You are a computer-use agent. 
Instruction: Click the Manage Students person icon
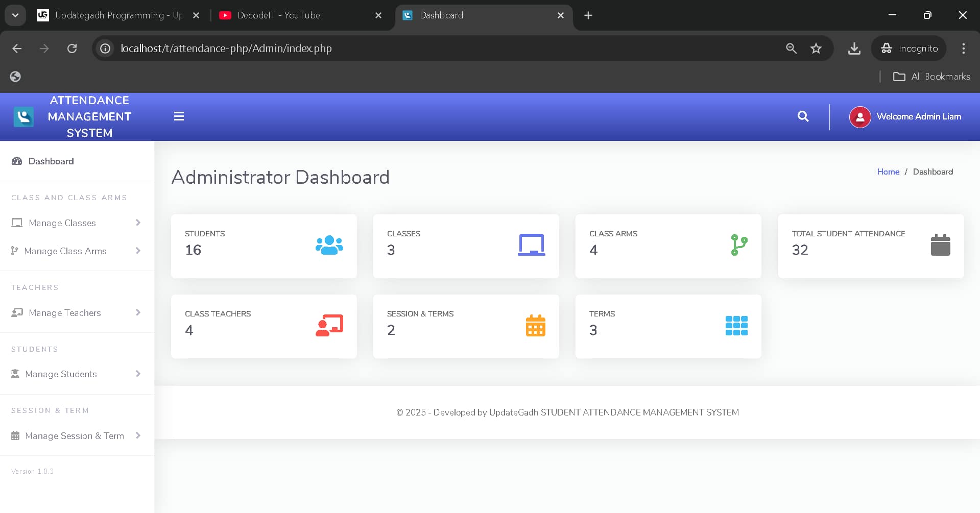(16, 374)
